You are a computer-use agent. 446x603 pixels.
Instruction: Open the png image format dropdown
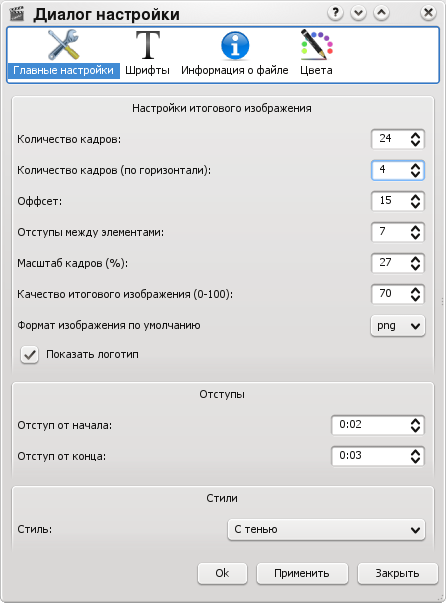(x=398, y=326)
